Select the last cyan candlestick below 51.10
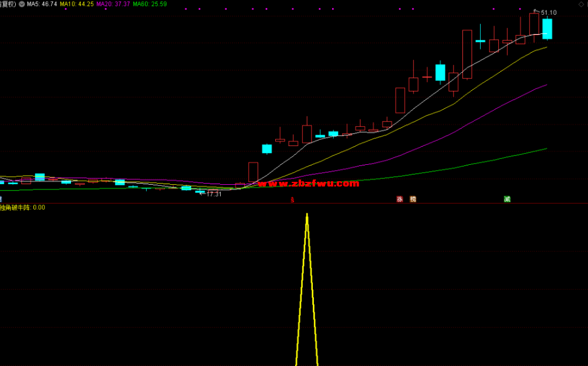Viewport: 588px width, 366px height. coord(547,29)
